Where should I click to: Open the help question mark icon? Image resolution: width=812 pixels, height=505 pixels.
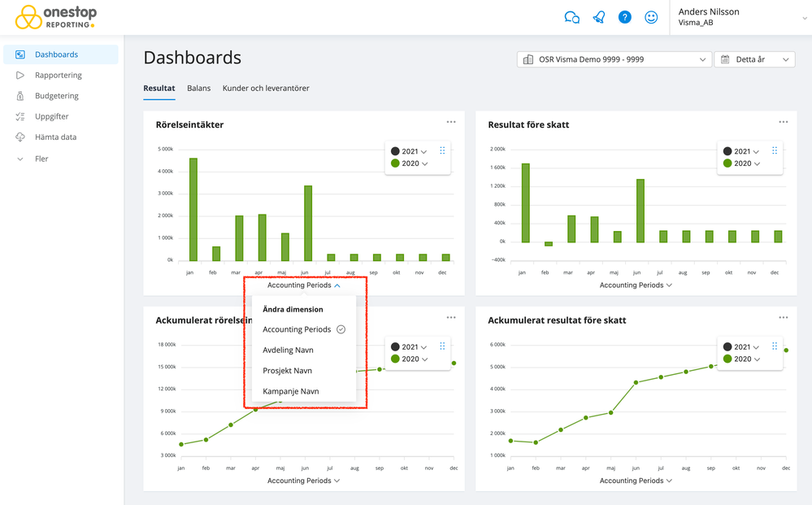coord(624,17)
